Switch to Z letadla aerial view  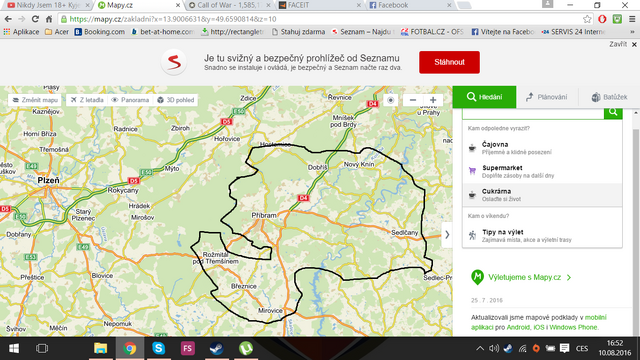[x=87, y=100]
